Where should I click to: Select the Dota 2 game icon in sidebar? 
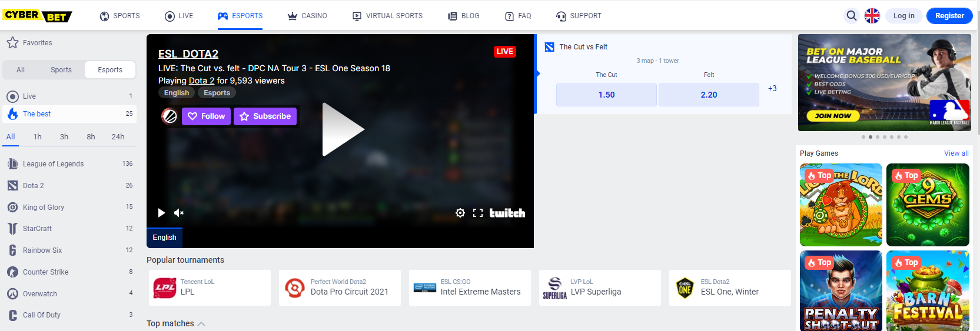click(x=12, y=186)
